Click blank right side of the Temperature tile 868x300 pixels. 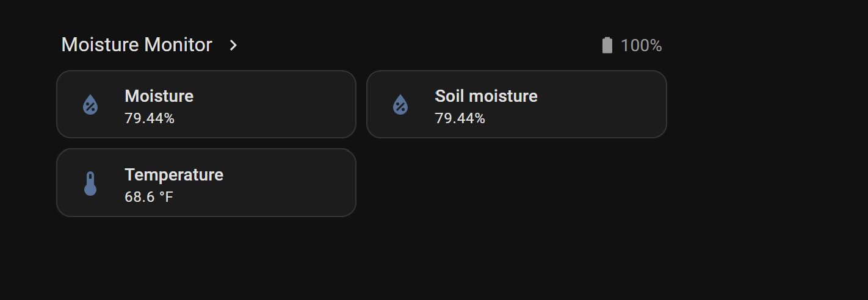point(305,183)
